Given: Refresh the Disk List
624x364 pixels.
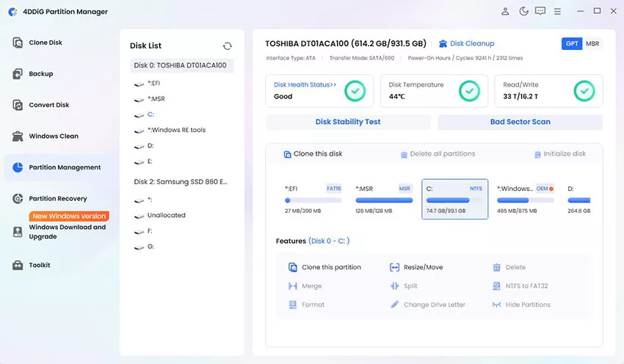Looking at the screenshot, I should (228, 46).
